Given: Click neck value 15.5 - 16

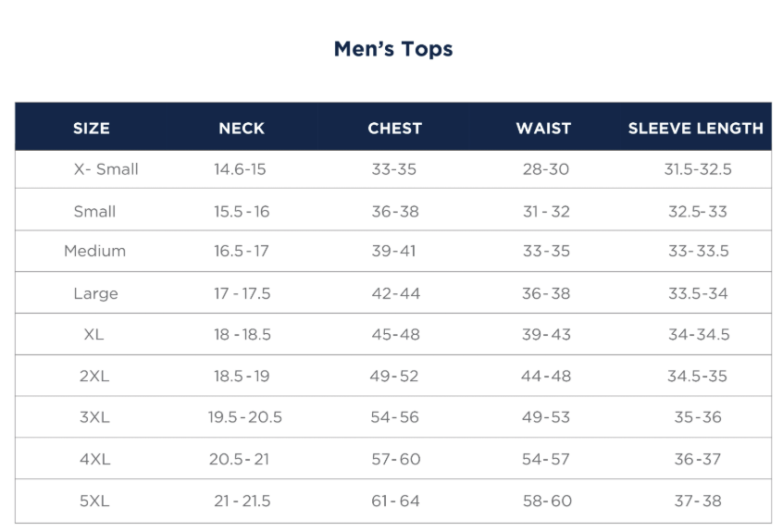Looking at the screenshot, I should click(242, 211).
